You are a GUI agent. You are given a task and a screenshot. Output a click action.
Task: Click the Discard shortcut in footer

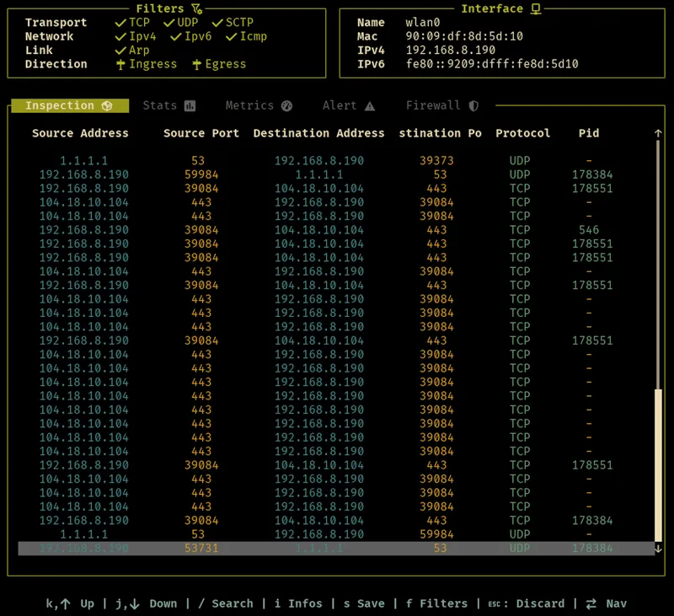coord(526,603)
